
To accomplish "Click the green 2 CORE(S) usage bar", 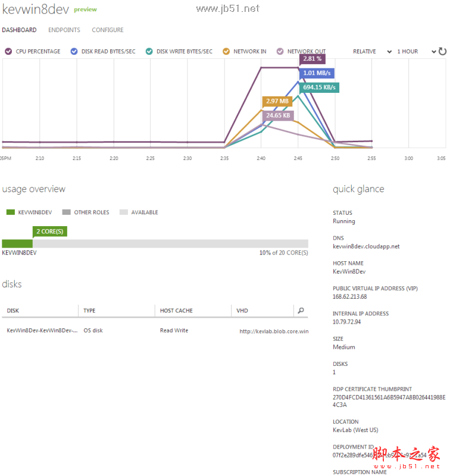I will pyautogui.click(x=17, y=243).
